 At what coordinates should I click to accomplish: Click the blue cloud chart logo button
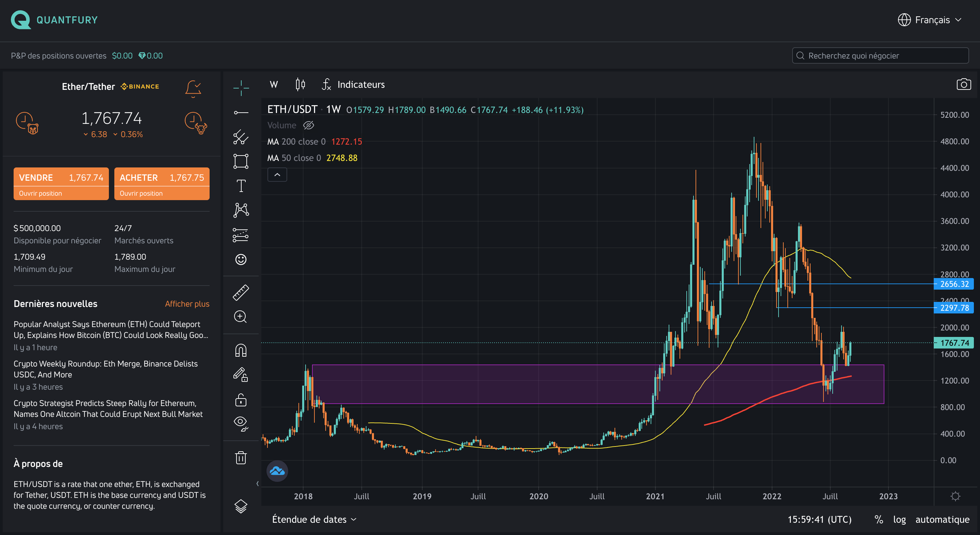pos(277,471)
